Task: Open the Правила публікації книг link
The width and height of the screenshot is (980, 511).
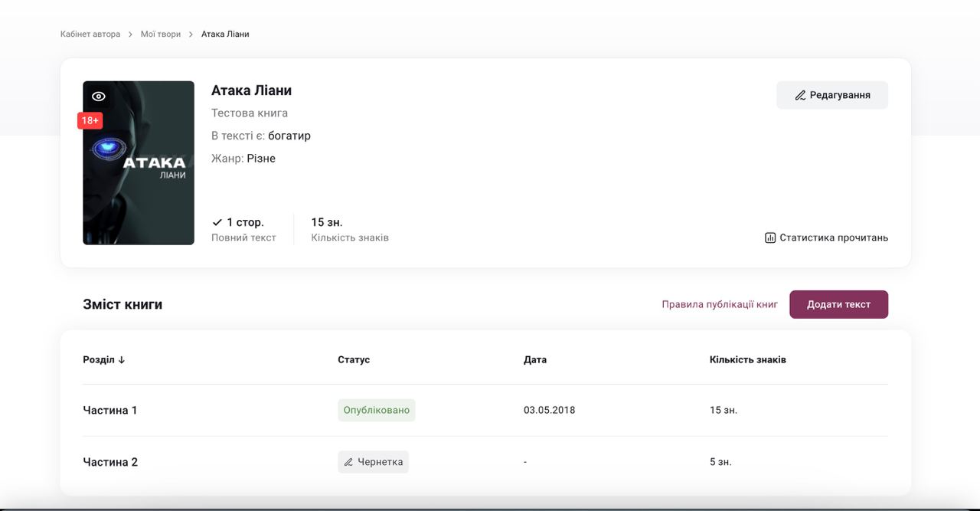Action: click(x=720, y=304)
